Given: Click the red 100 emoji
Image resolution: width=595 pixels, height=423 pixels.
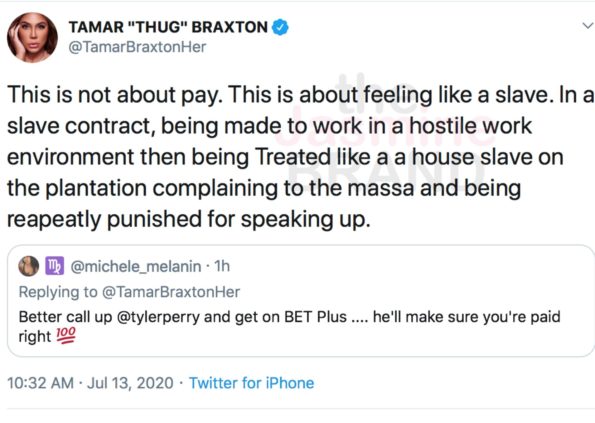Looking at the screenshot, I should 66,336.
